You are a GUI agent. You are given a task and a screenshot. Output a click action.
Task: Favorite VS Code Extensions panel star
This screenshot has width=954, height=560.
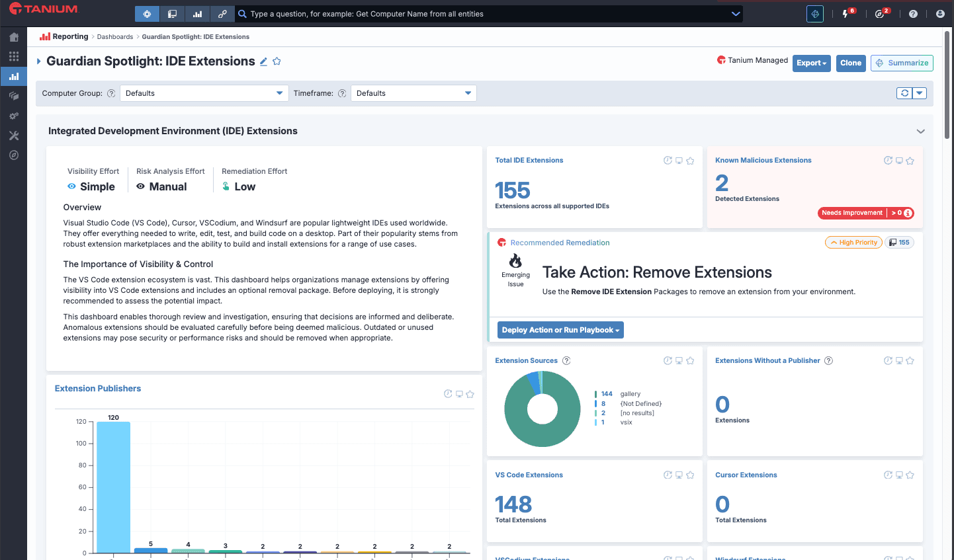690,475
